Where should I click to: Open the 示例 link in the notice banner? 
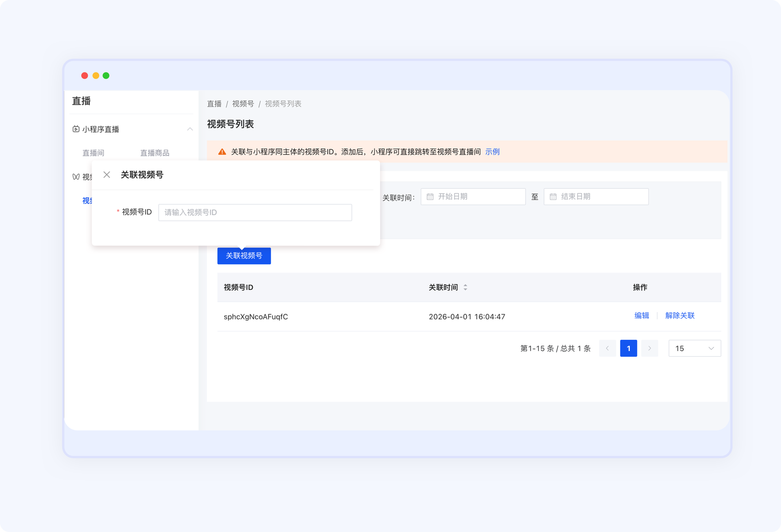point(493,152)
